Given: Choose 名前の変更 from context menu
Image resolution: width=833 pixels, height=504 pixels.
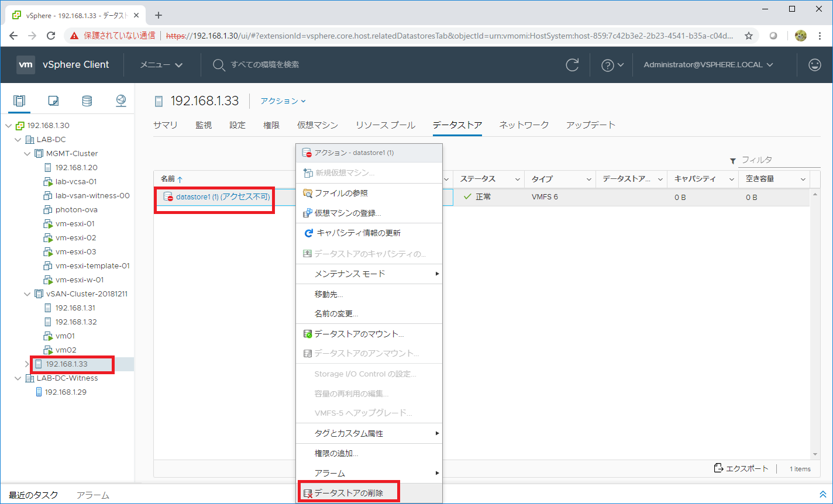Looking at the screenshot, I should [370, 313].
